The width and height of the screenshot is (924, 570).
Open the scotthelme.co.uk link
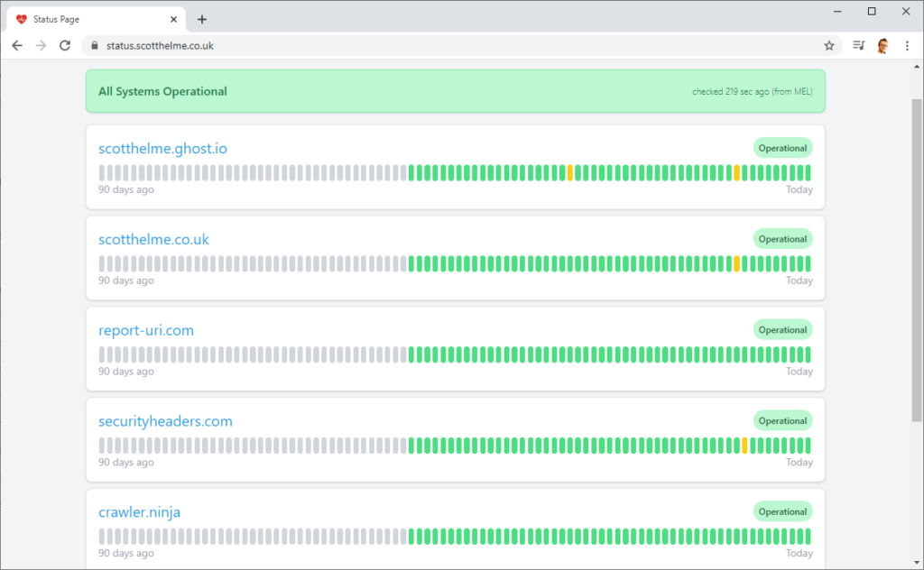click(x=153, y=239)
